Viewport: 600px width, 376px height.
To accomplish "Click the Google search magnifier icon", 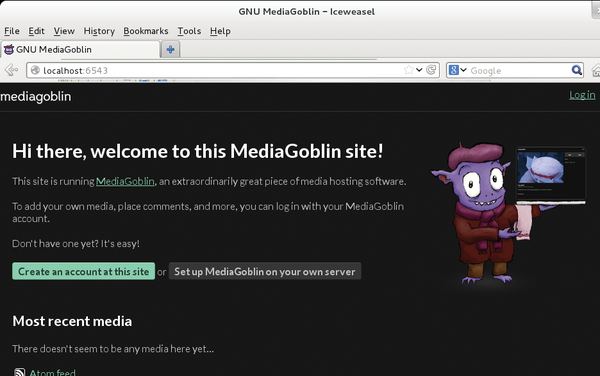I will click(x=576, y=70).
